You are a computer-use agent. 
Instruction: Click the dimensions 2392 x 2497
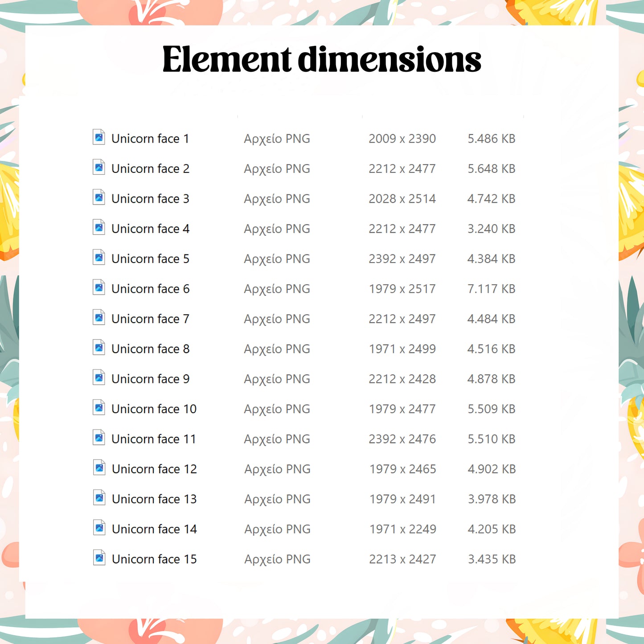(402, 258)
